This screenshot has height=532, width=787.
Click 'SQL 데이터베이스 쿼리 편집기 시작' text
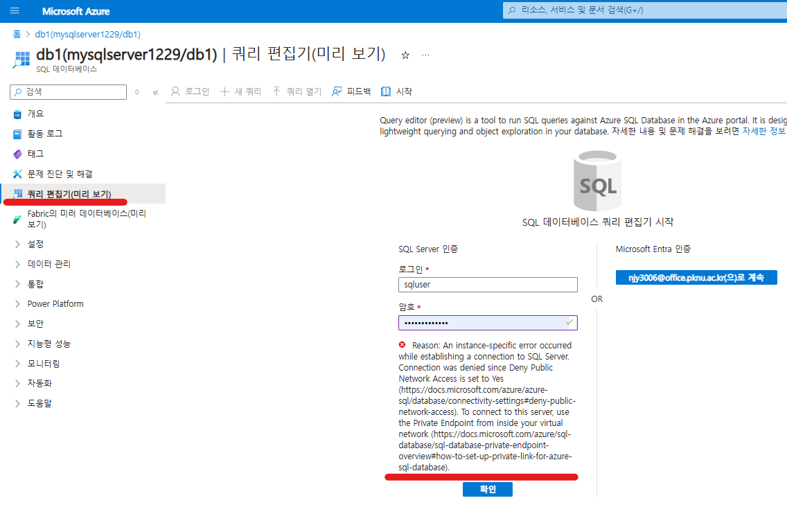click(x=598, y=222)
